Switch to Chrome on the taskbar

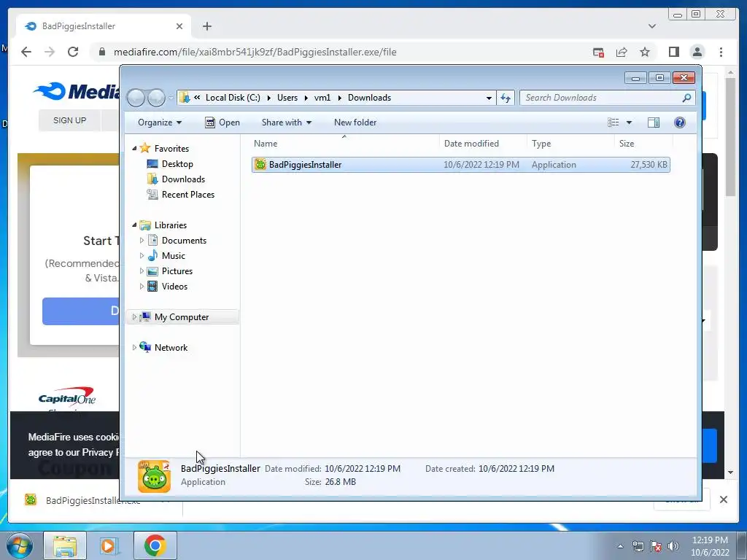click(155, 545)
